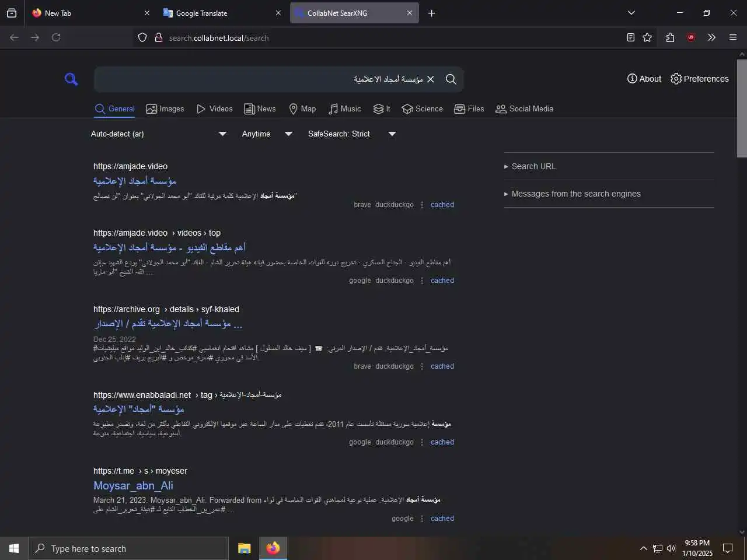
Task: Open volume control tray icon
Action: click(x=671, y=548)
